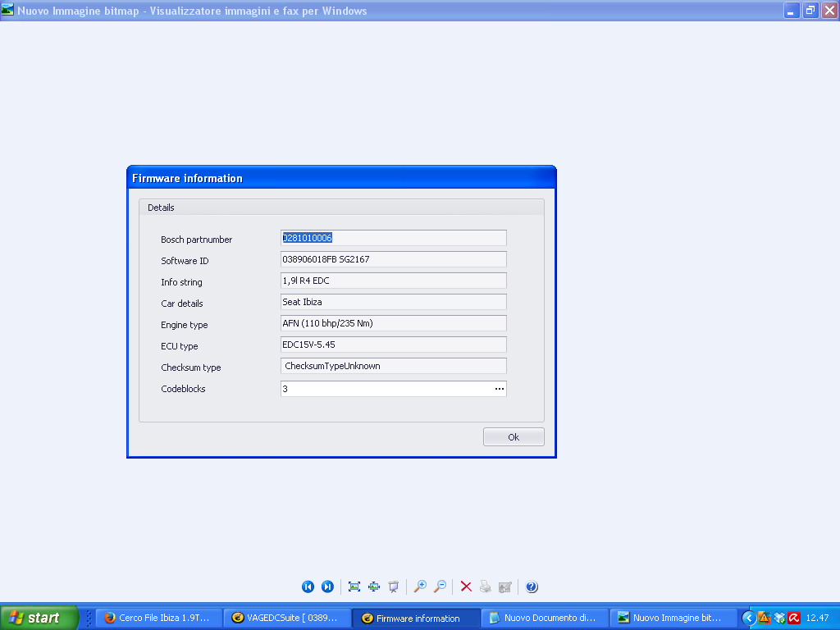
Task: Start the slide show
Action: [394, 587]
